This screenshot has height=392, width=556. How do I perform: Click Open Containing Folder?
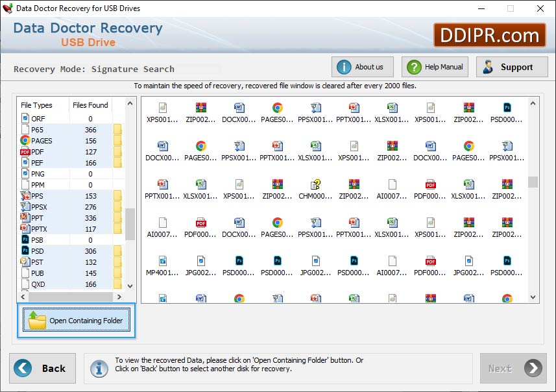coord(77,320)
